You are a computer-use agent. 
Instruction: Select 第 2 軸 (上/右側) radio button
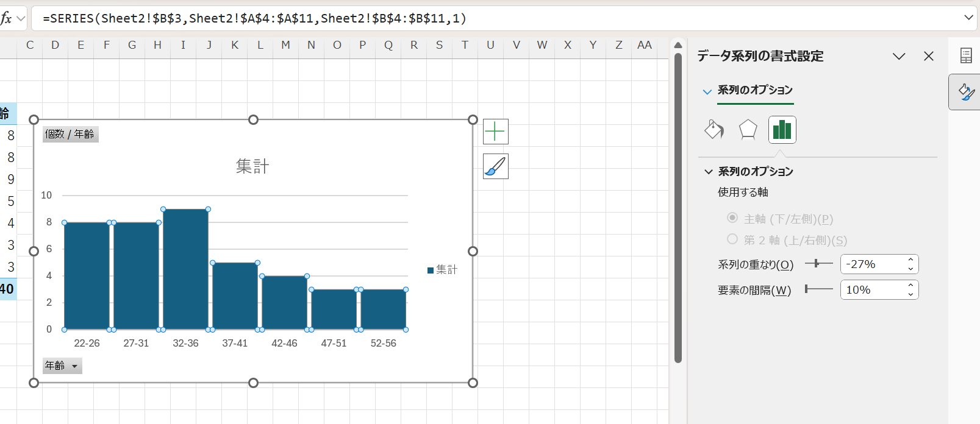pos(732,239)
